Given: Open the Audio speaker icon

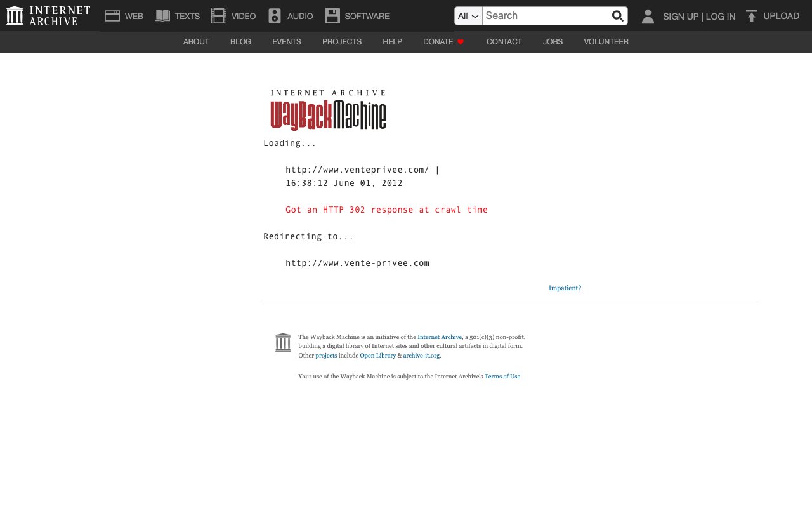Looking at the screenshot, I should coord(274,16).
